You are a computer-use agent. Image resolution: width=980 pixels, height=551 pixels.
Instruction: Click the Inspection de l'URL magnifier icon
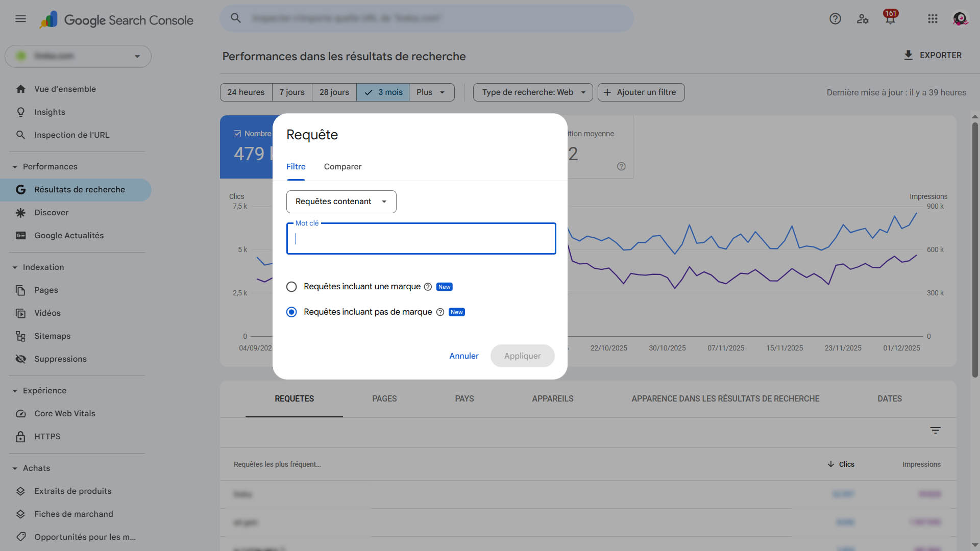click(20, 135)
